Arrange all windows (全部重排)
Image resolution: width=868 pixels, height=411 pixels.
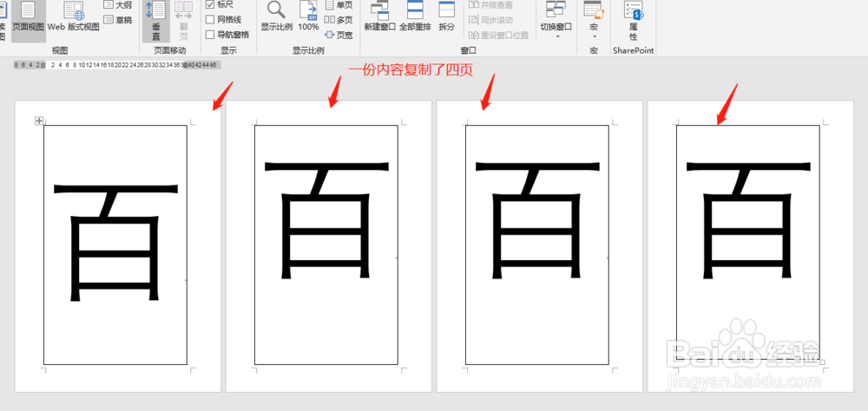pyautogui.click(x=415, y=17)
